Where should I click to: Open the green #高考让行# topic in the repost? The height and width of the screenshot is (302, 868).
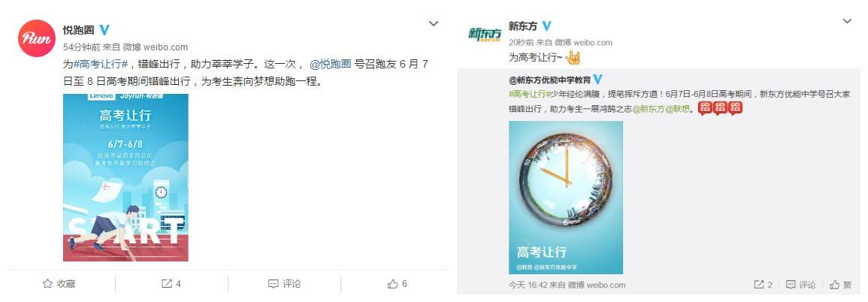(x=528, y=94)
